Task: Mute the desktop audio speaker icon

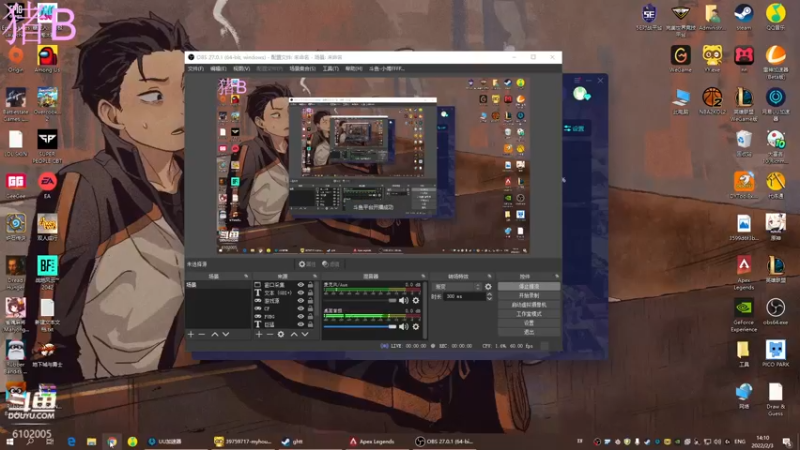Action: click(x=404, y=327)
